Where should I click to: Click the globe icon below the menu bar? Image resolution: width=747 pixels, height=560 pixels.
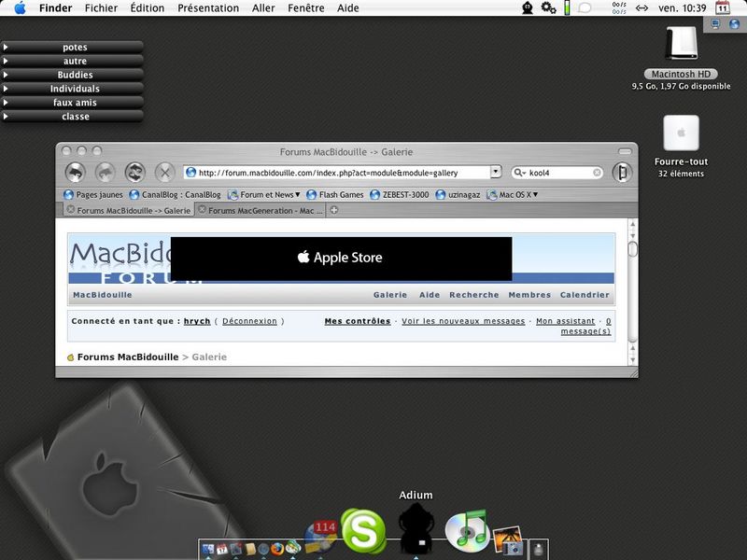(x=735, y=24)
